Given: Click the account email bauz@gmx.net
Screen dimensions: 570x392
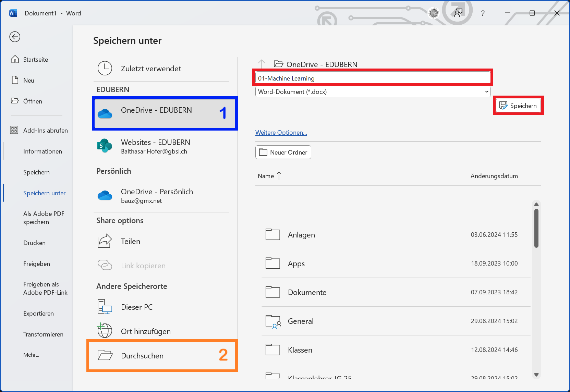Looking at the screenshot, I should click(141, 201).
